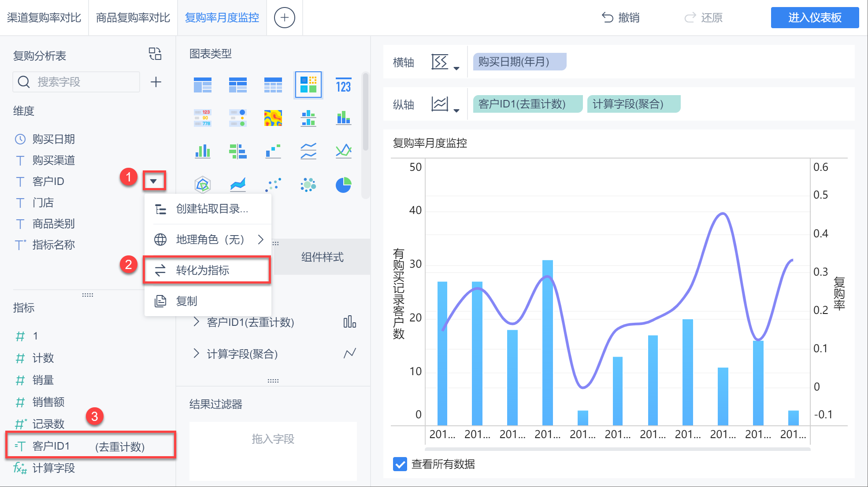The height and width of the screenshot is (487, 868).
Task: Click the chart's horizontal scrollbar
Action: [617, 449]
